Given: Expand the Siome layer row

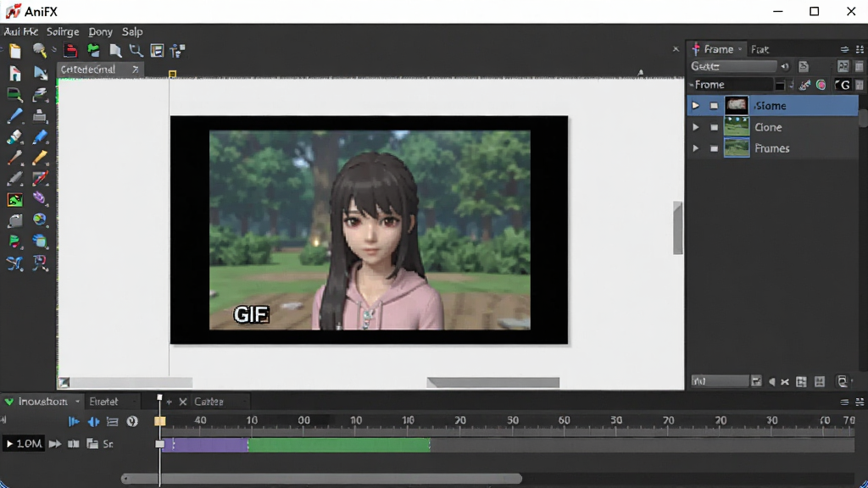Looking at the screenshot, I should 696,106.
